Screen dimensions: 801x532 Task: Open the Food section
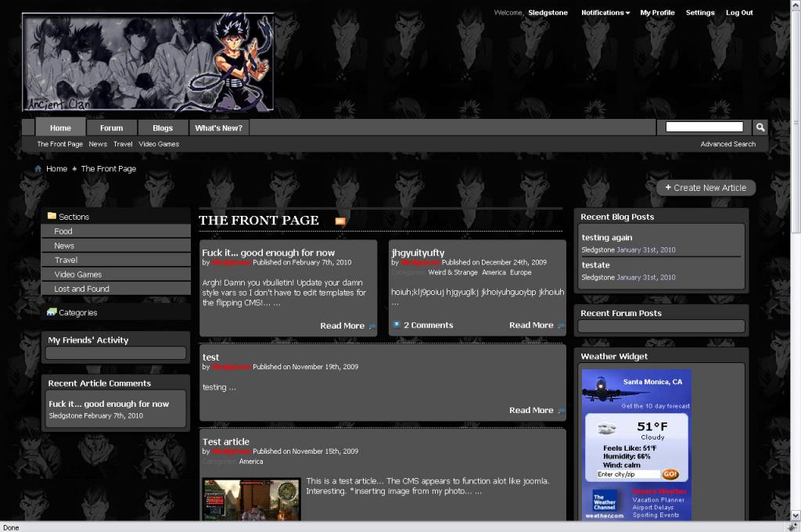click(x=116, y=231)
